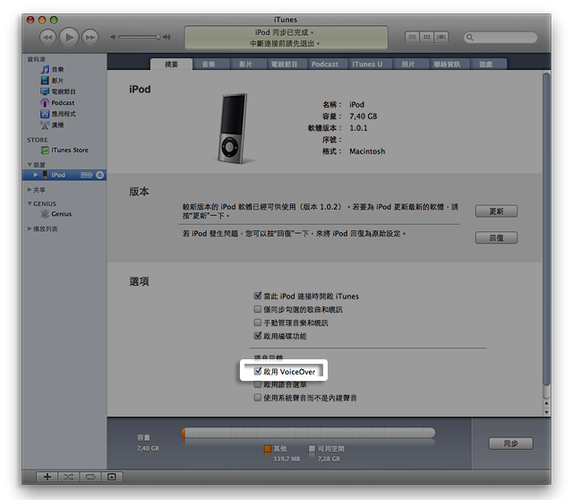Screen dimensions: 573x500
Task: Show the artwork viewer button
Action: tap(112, 477)
